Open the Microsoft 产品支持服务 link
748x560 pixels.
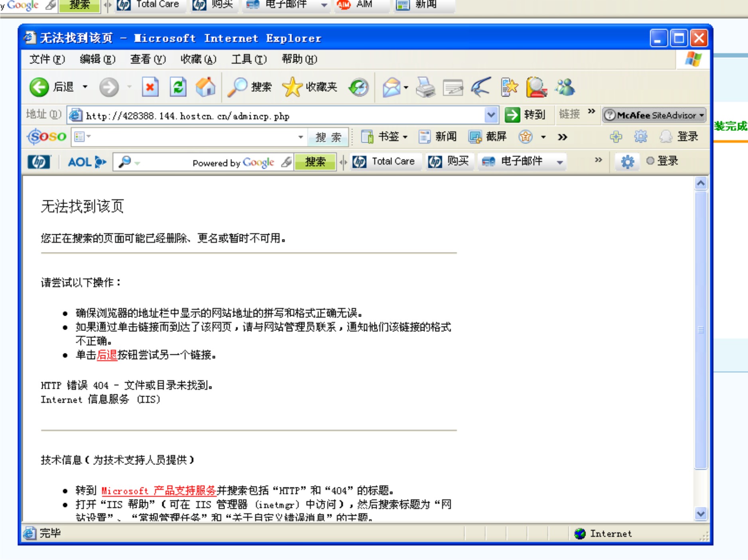pos(159,491)
